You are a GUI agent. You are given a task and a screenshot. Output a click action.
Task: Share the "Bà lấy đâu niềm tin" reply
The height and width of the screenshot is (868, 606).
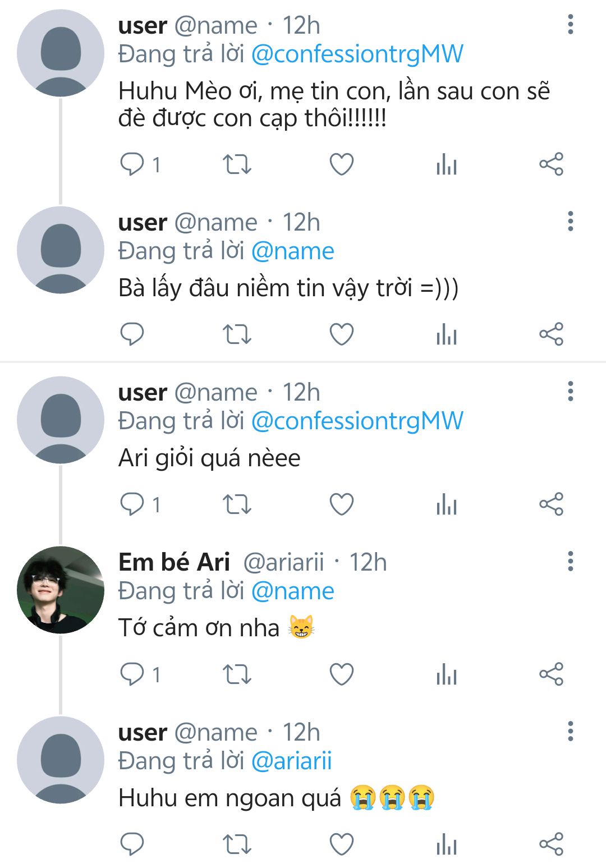pos(551,334)
